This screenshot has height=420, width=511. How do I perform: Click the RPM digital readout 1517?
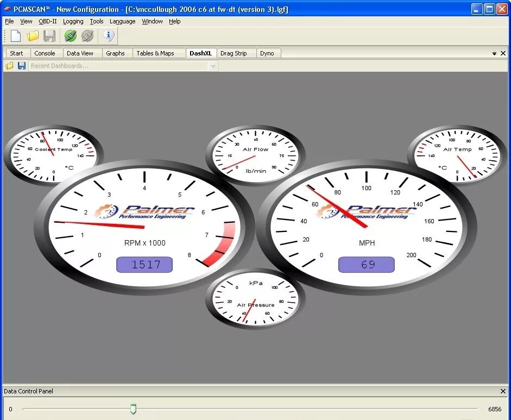[x=144, y=265]
